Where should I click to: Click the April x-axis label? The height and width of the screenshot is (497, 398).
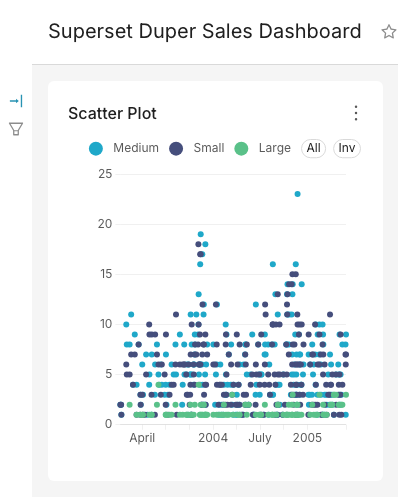pos(142,438)
